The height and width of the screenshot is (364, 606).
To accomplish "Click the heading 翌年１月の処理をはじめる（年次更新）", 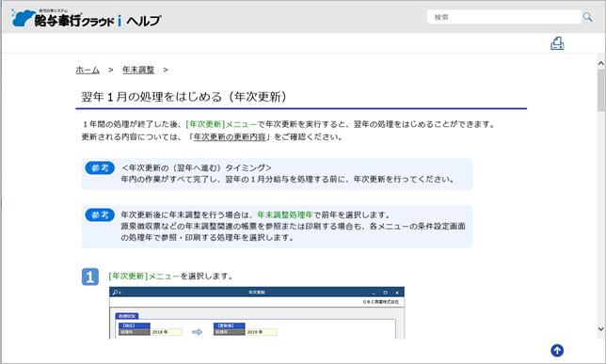I will (184, 97).
